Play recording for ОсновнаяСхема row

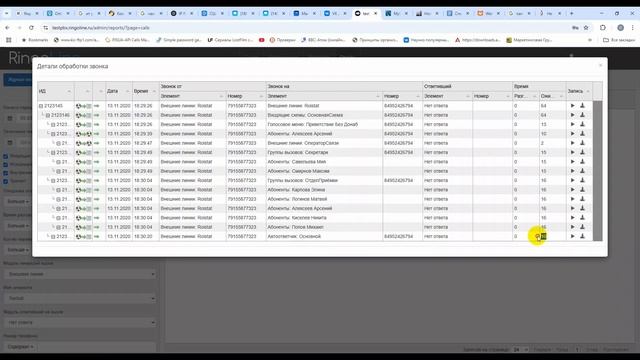(x=572, y=115)
